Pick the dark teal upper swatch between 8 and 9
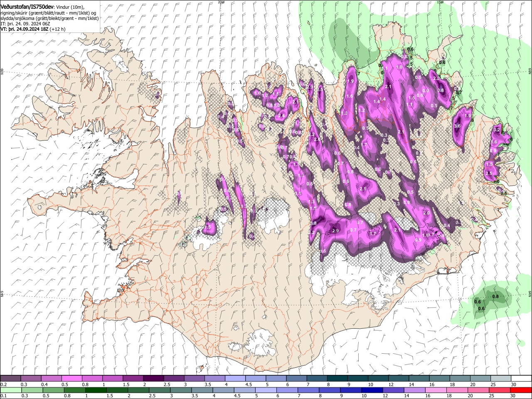Viewport: 532px width, 399px height. tap(337, 379)
